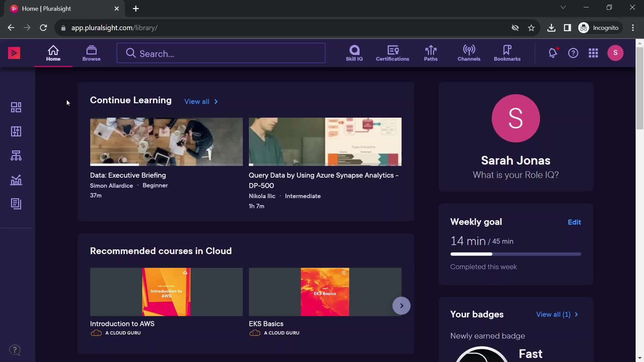View all badges link
The height and width of the screenshot is (362, 644).
557,314
